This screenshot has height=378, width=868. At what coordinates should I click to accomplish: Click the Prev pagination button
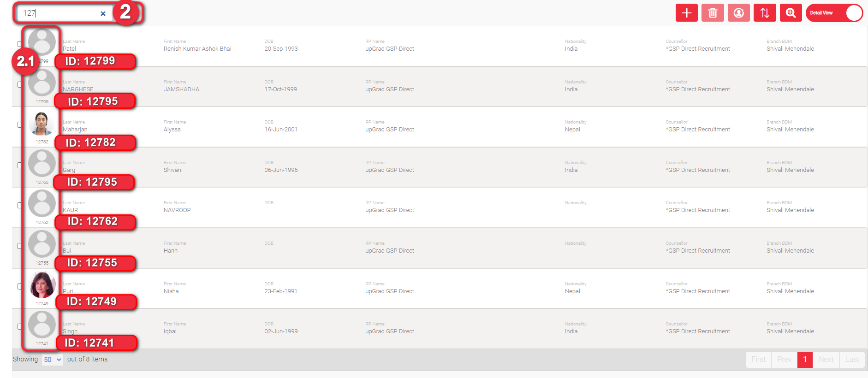click(784, 360)
